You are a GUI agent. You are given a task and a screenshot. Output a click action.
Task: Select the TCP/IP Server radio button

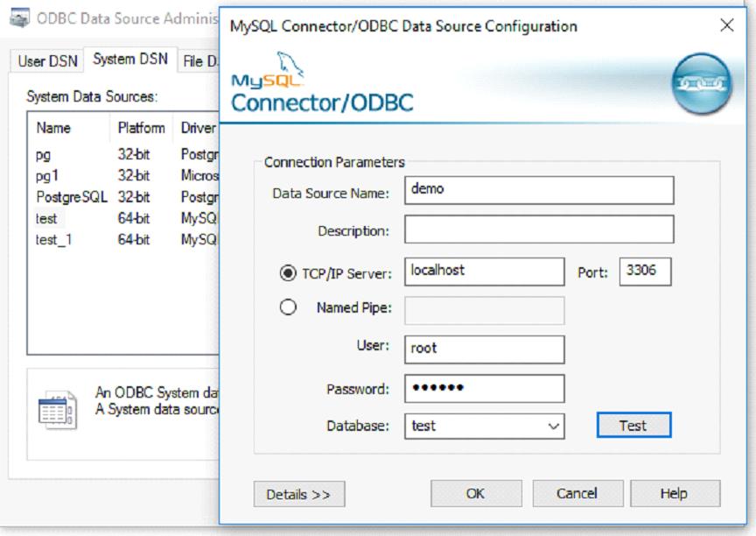tap(288, 273)
